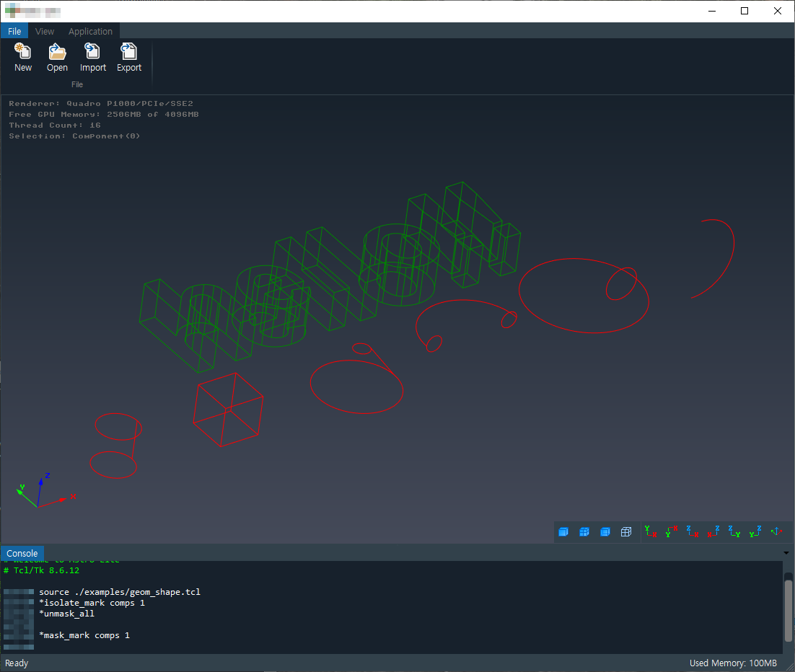Image resolution: width=795 pixels, height=672 pixels.
Task: Click the red cylinder wireframe shape
Action: (x=115, y=446)
